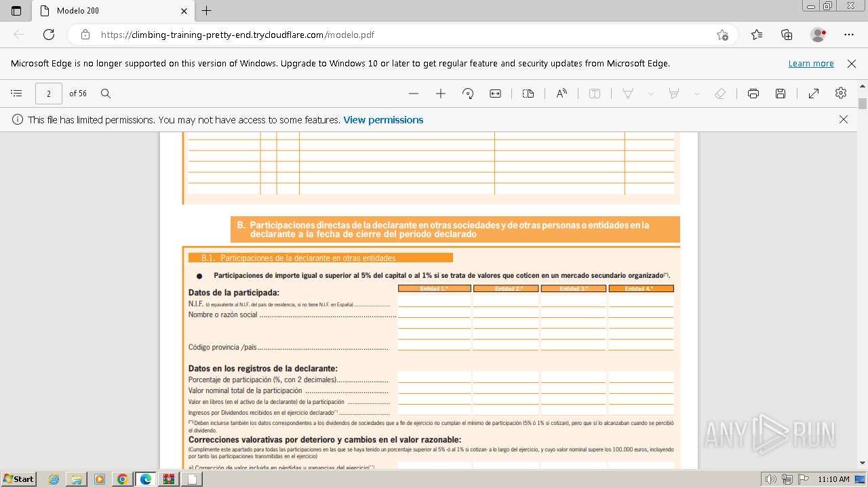Select the Modelo 200 tab
The image size is (868, 488).
113,11
